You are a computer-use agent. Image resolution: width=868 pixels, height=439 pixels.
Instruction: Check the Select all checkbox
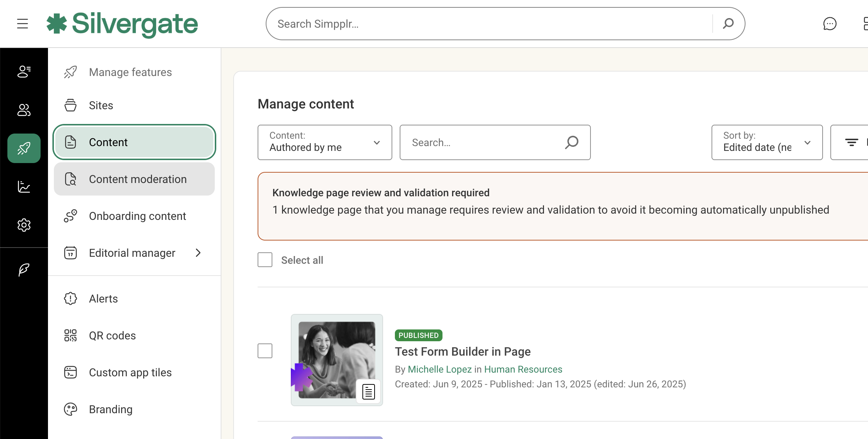(265, 260)
